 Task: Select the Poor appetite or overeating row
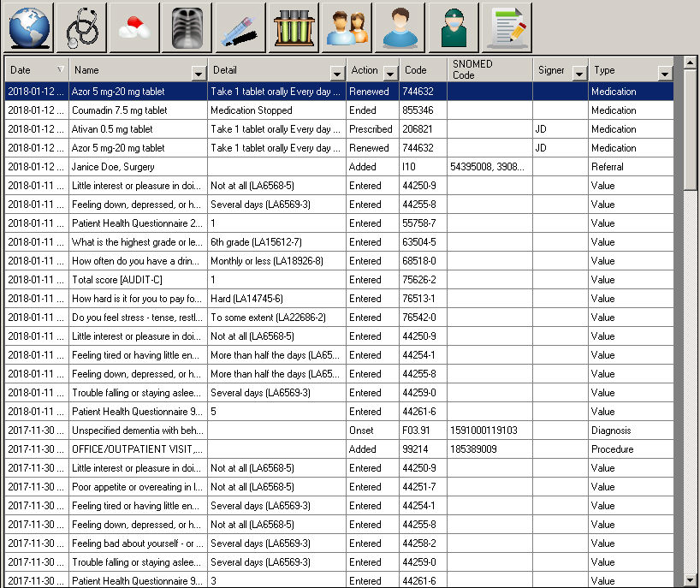(x=339, y=487)
